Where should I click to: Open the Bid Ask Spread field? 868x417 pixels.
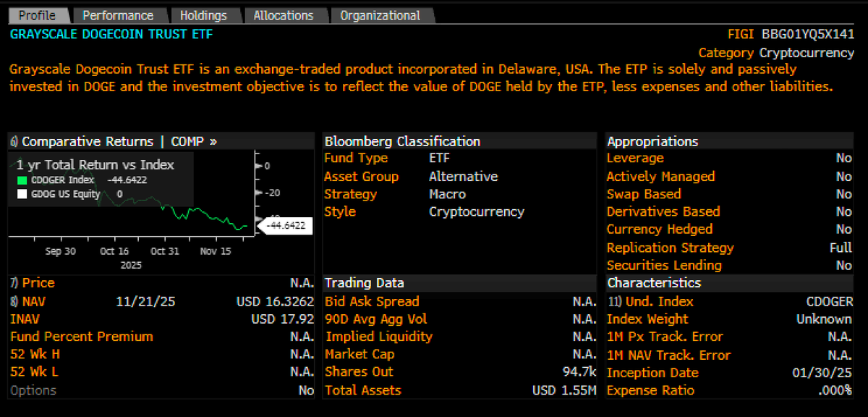click(371, 300)
